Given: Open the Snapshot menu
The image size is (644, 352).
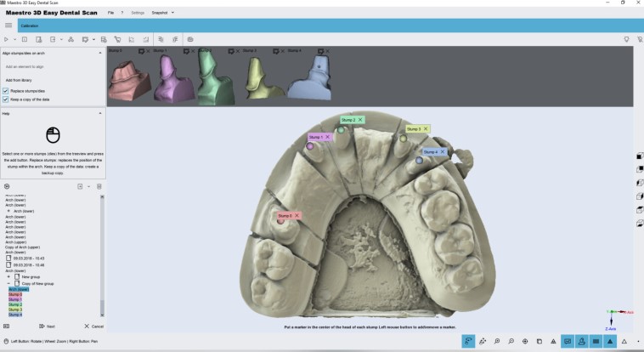Looking at the screenshot, I should tap(160, 13).
